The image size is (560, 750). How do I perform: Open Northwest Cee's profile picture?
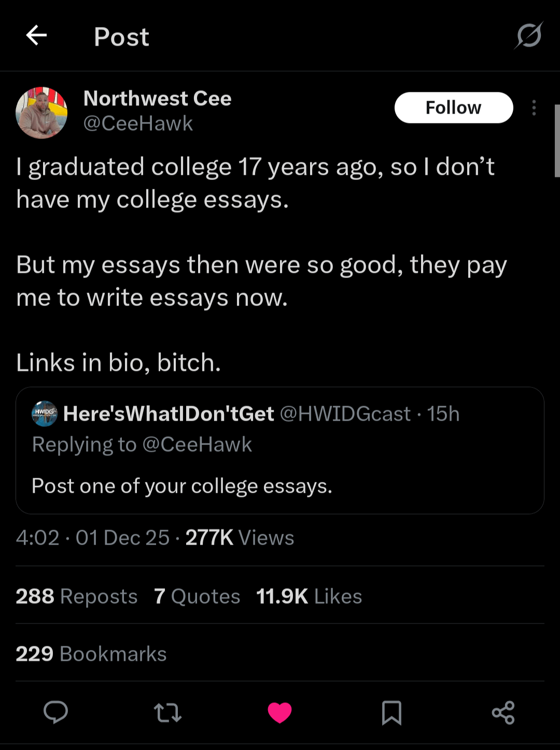41,113
